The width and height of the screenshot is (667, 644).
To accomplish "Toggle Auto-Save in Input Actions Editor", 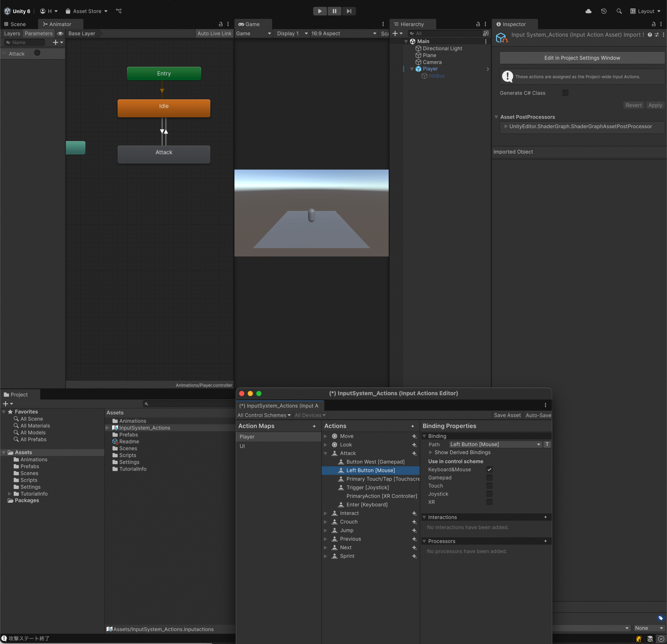I will [x=538, y=415].
